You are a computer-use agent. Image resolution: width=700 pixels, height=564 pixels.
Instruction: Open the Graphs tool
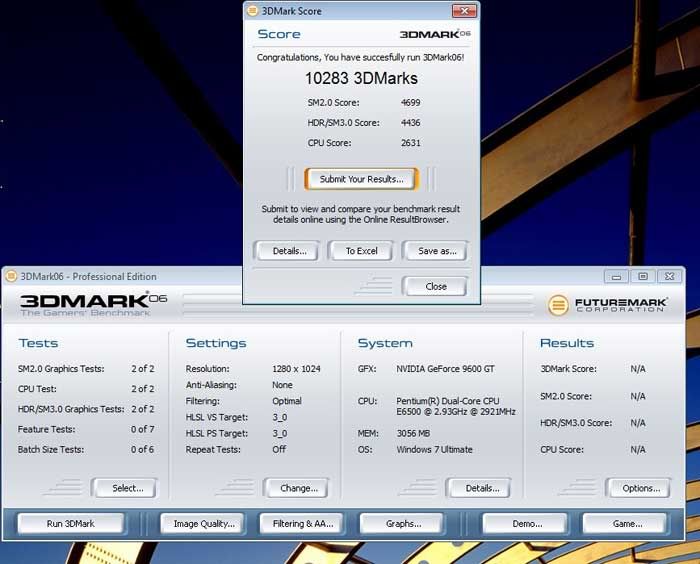pyautogui.click(x=402, y=523)
